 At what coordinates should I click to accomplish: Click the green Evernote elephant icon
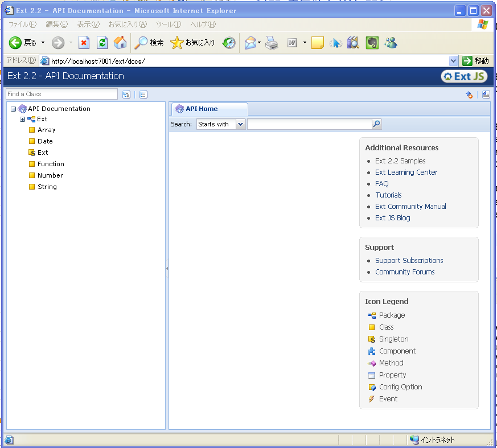[372, 43]
